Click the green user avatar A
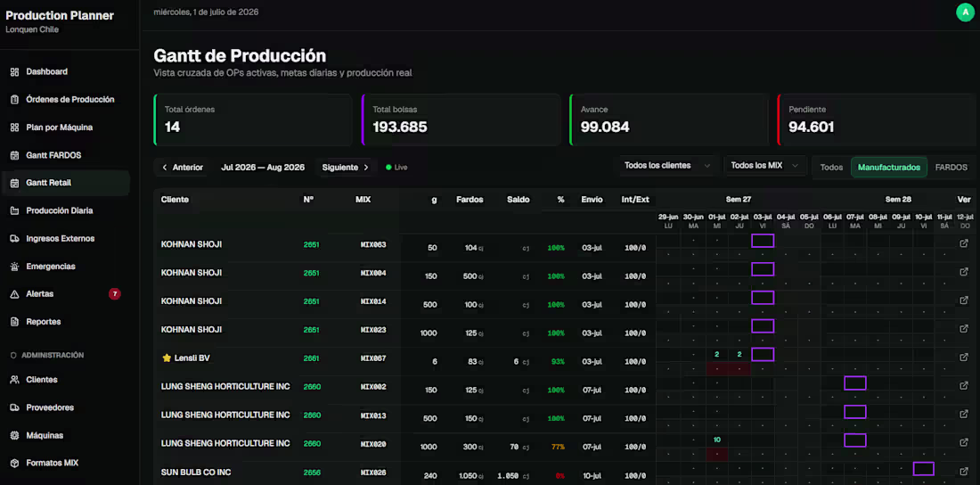The height and width of the screenshot is (485, 980). pyautogui.click(x=965, y=12)
